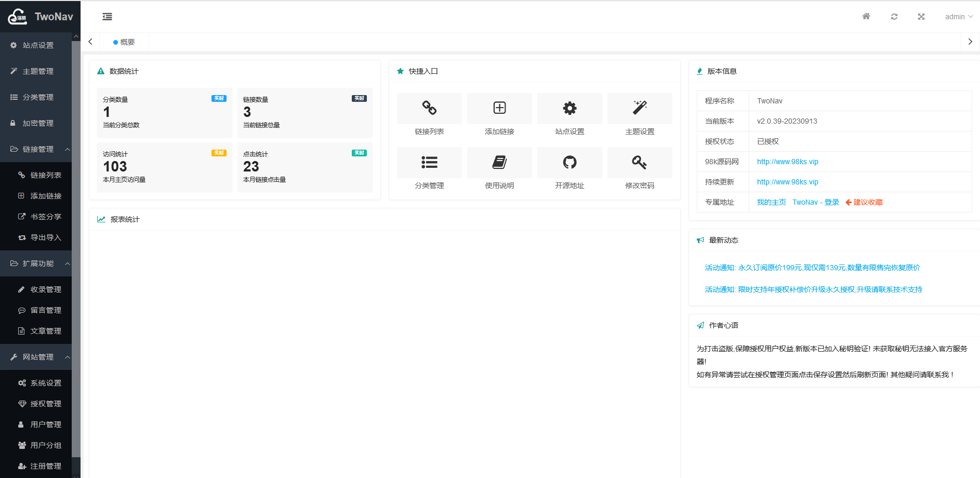Open the home page icon in header
The width and height of the screenshot is (980, 478).
click(x=866, y=17)
